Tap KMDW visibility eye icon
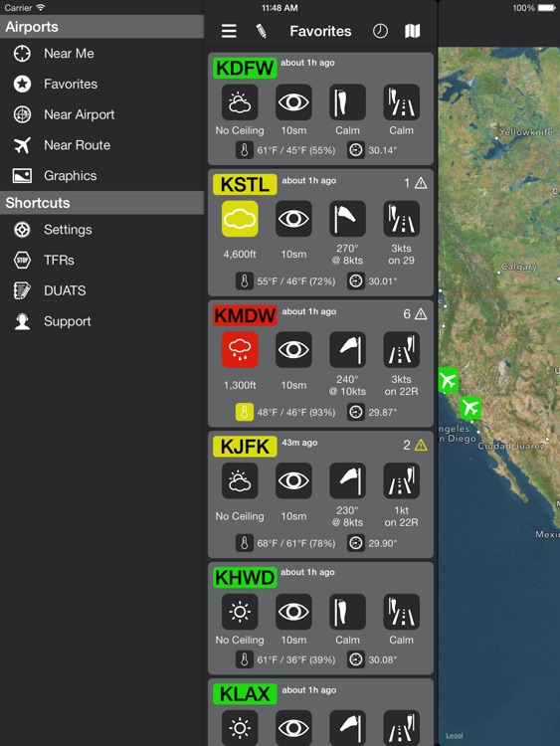The width and height of the screenshot is (560, 746). 293,350
